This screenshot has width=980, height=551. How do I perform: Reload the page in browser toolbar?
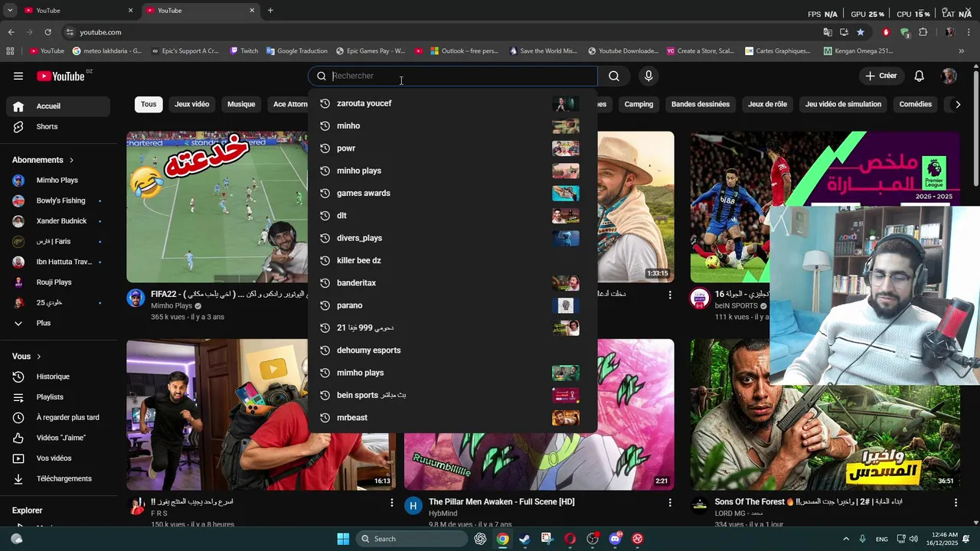47,32
